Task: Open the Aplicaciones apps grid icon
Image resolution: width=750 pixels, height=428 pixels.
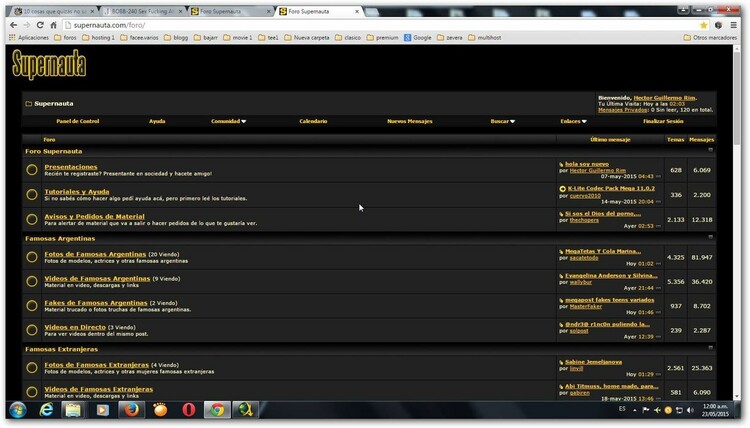Action: click(12, 37)
